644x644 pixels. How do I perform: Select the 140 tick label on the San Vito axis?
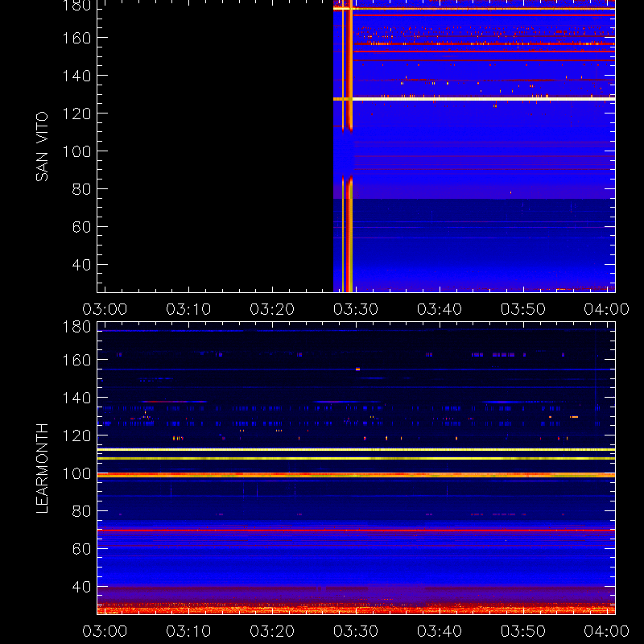[x=76, y=76]
